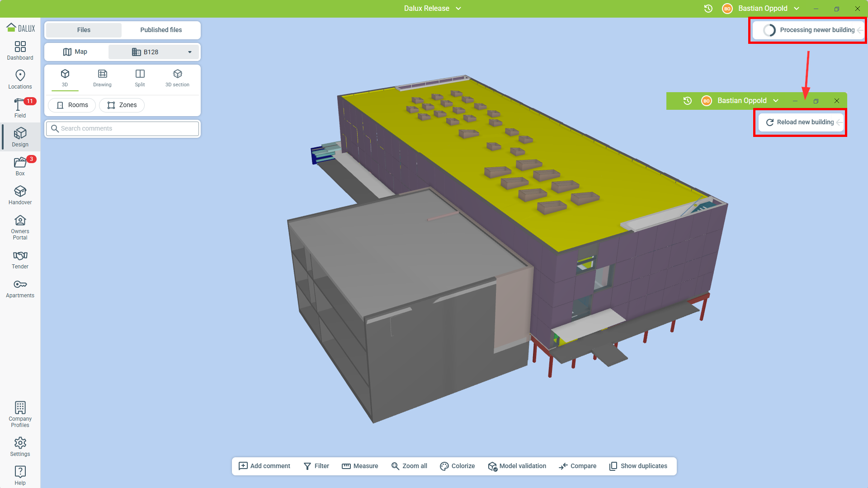Click Add comment button
Viewport: 868px width, 488px height.
264,466
